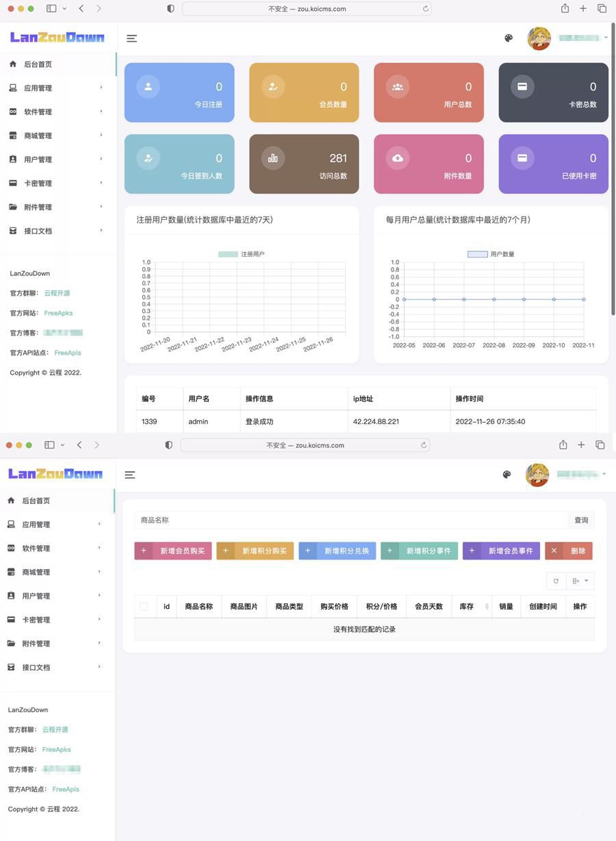Click the 新增会员购买 button
Viewport: 616px width, 841px height.
172,550
